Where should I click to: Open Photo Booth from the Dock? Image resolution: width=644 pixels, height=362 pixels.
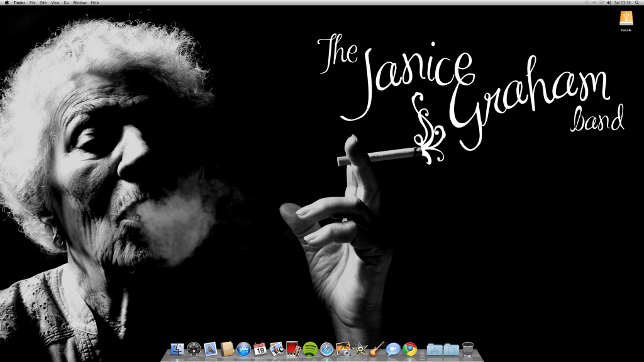(292, 351)
